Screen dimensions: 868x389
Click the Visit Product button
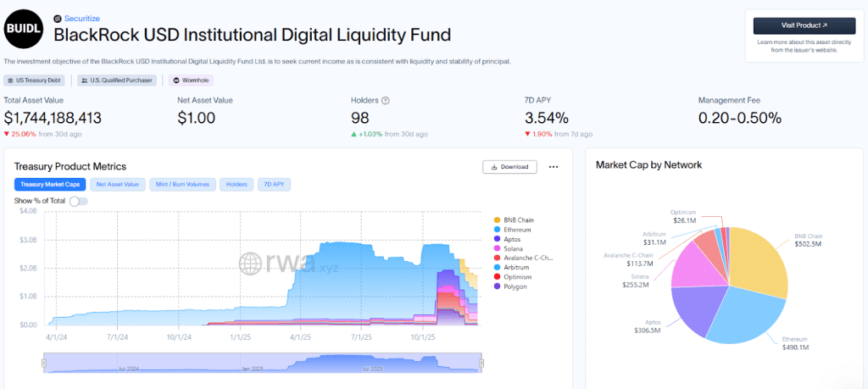pyautogui.click(x=804, y=25)
